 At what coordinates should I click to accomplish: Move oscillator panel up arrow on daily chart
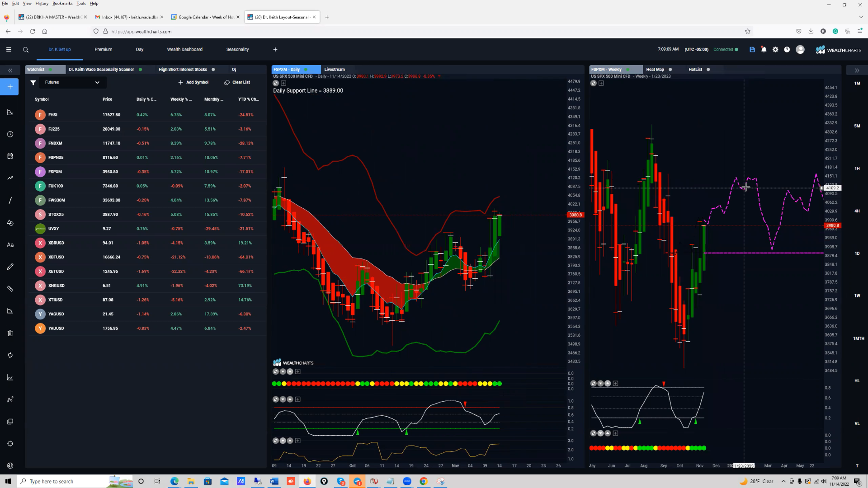tap(290, 399)
